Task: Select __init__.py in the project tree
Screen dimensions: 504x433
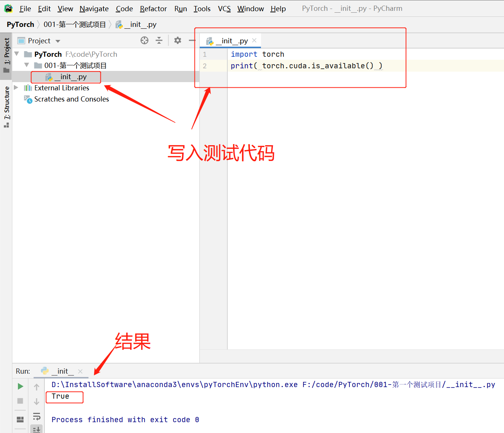Action: 71,77
